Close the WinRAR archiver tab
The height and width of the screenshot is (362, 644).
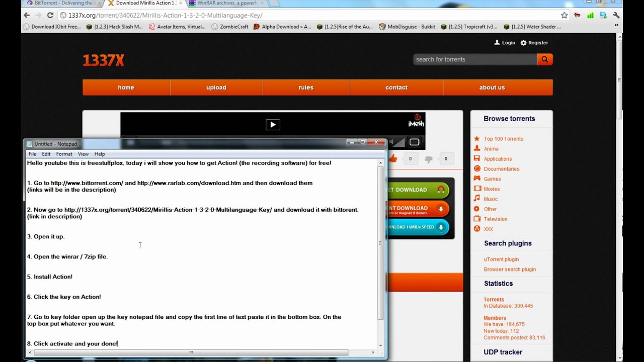[x=262, y=3]
